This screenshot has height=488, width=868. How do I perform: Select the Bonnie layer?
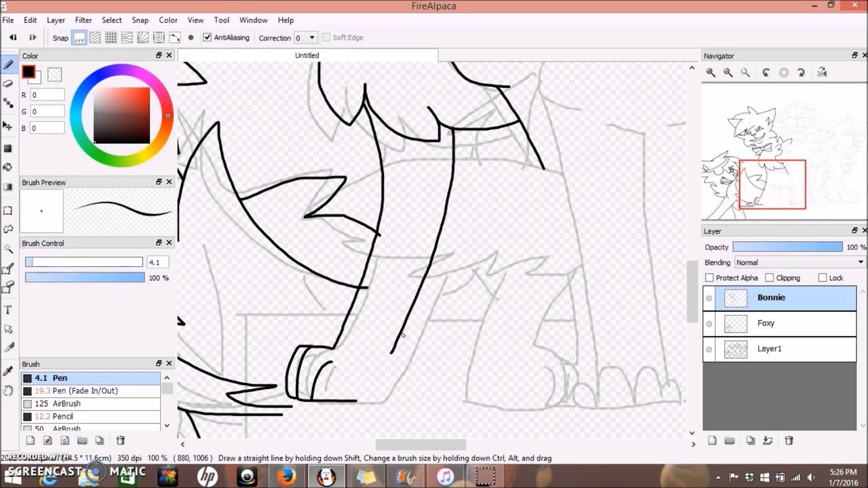[x=780, y=298]
